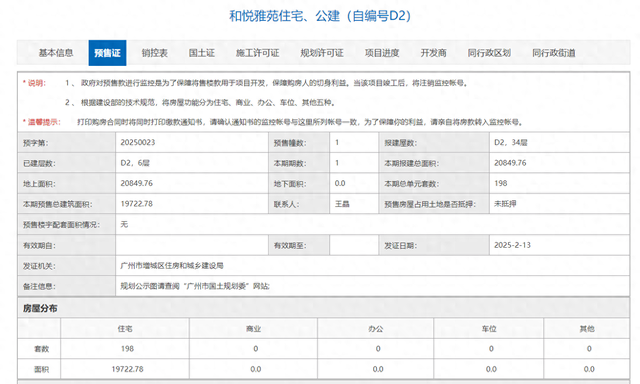Click the empty 有效期自 field

pos(192,245)
